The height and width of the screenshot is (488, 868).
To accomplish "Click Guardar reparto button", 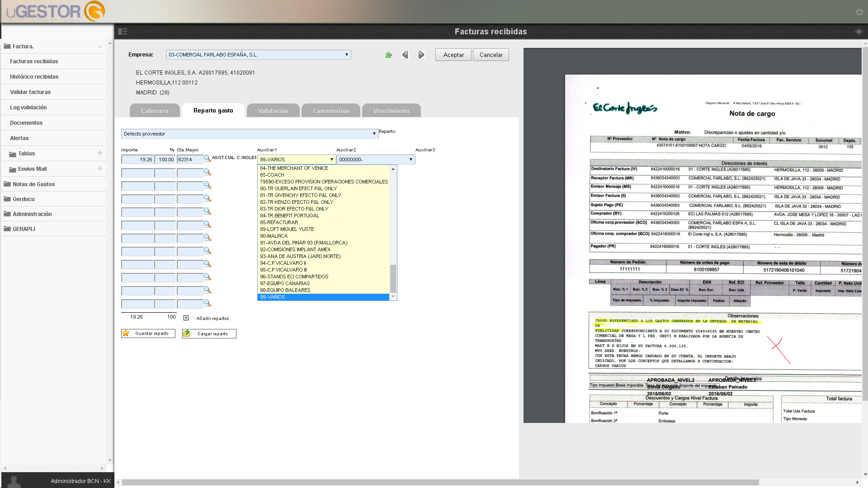I will 148,333.
